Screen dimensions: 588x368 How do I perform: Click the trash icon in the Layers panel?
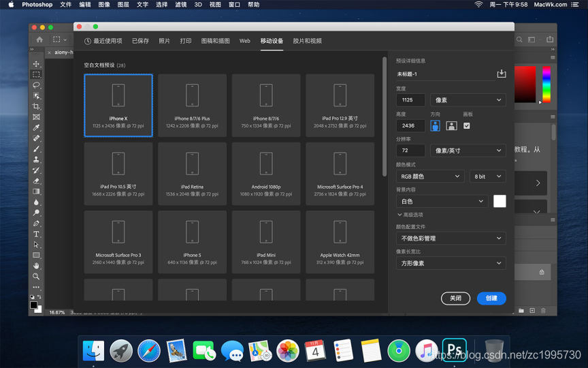(543, 311)
